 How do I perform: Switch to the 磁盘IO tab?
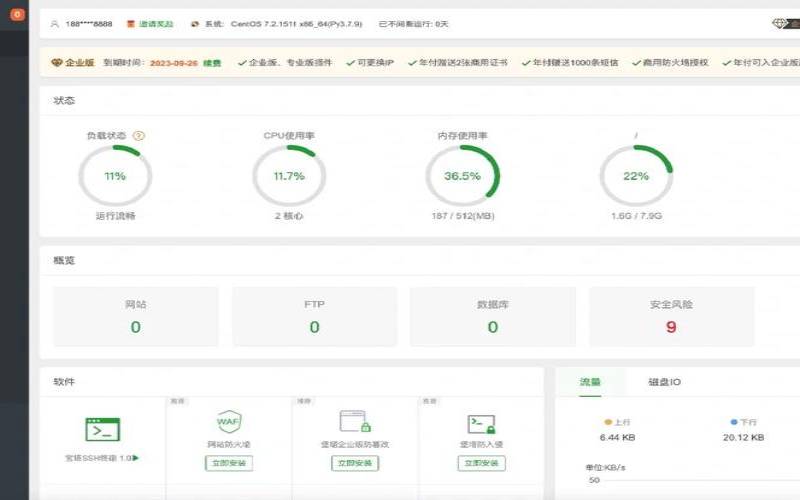pos(664,382)
